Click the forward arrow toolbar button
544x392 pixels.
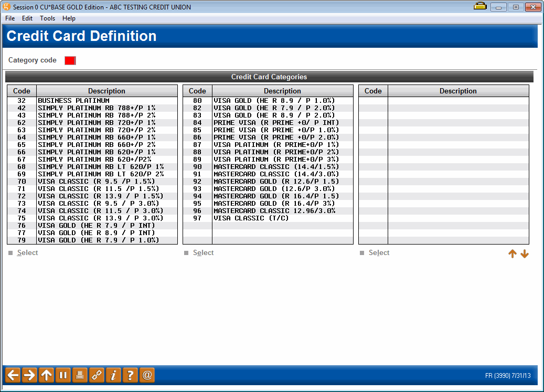tap(29, 375)
